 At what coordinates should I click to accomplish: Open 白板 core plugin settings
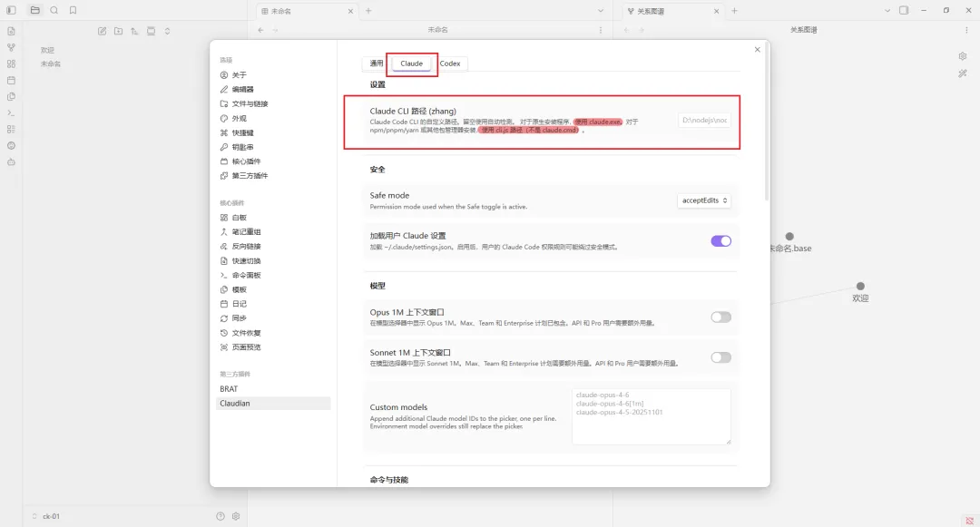(272, 218)
